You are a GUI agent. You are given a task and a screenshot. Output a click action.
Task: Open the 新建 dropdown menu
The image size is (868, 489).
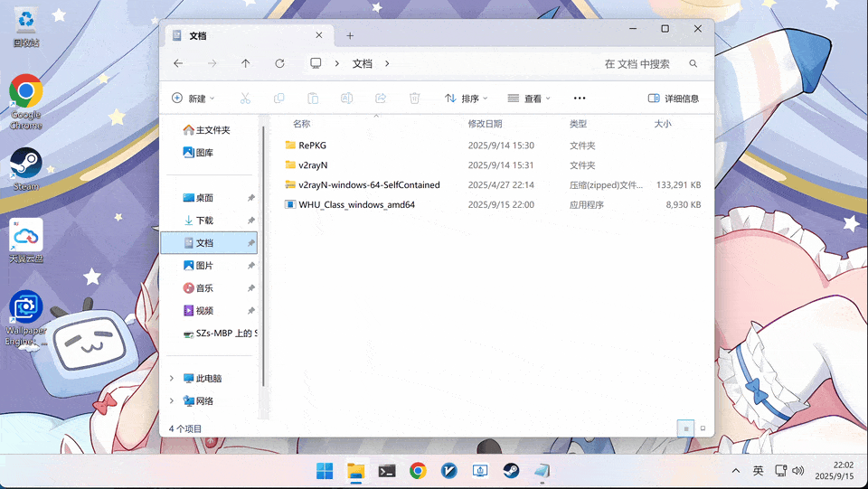(193, 99)
